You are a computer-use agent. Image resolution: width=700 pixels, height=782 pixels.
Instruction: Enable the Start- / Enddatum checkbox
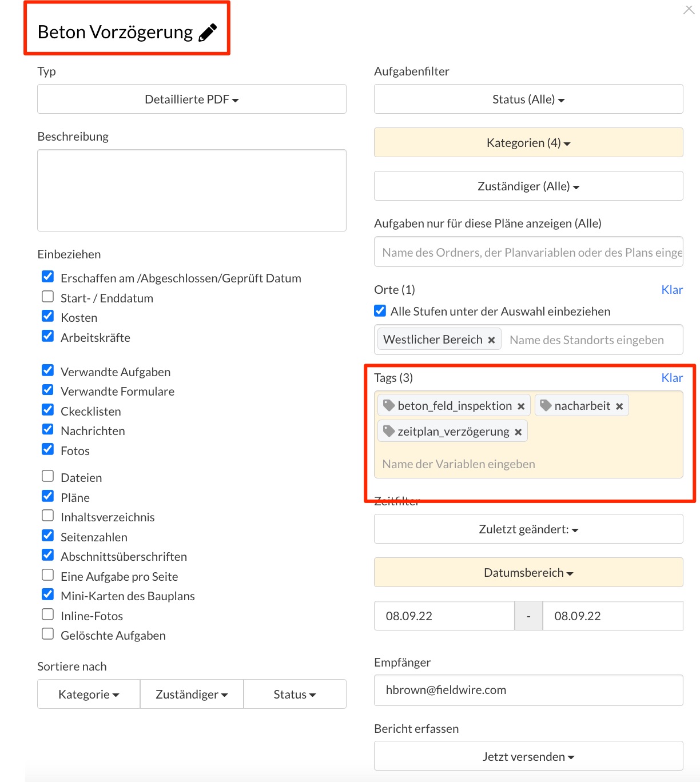click(48, 297)
